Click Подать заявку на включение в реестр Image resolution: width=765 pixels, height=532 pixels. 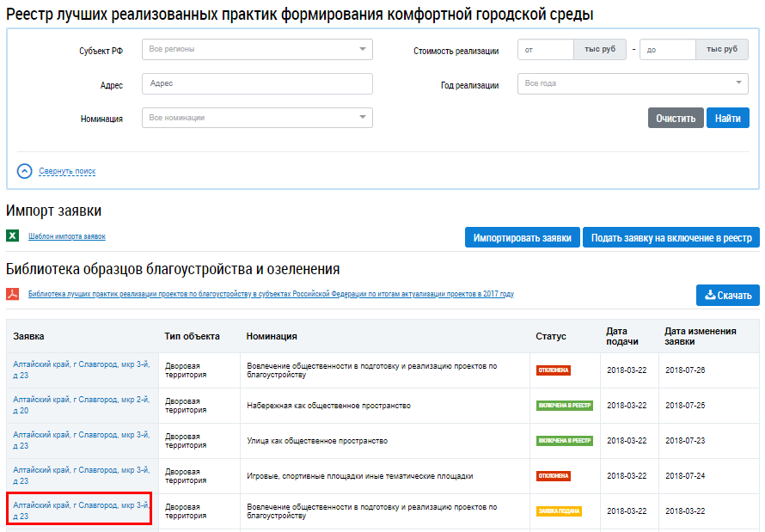click(x=670, y=238)
